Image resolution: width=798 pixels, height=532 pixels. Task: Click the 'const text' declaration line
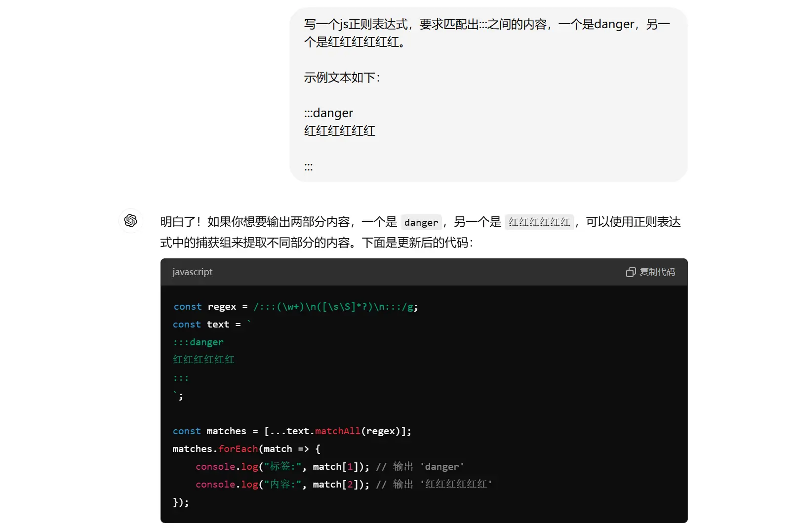207,325
